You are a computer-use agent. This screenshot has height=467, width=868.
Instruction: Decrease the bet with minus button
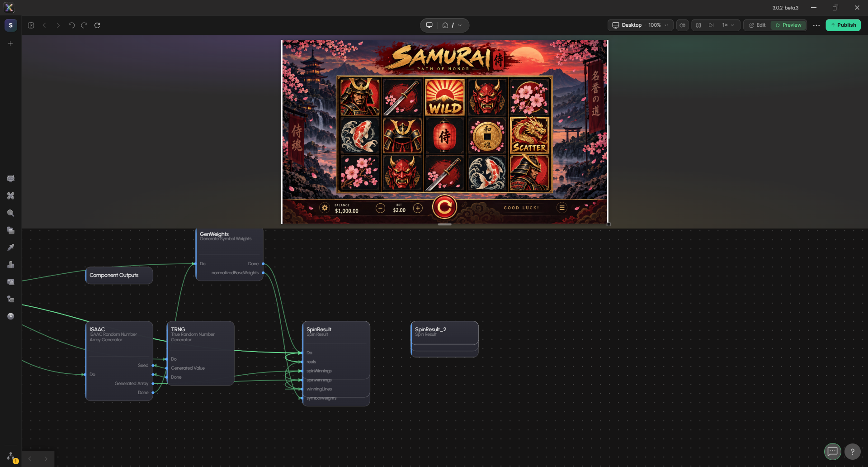pyautogui.click(x=381, y=208)
